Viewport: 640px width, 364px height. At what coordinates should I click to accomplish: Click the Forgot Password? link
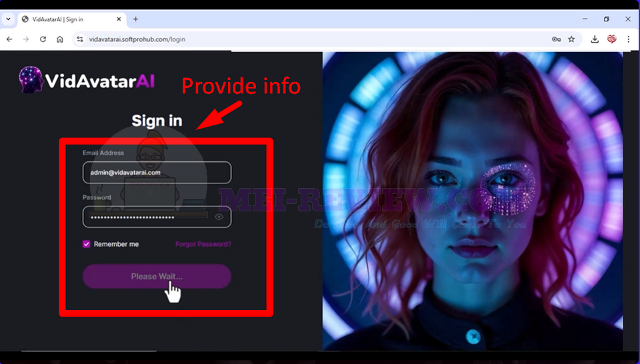203,244
